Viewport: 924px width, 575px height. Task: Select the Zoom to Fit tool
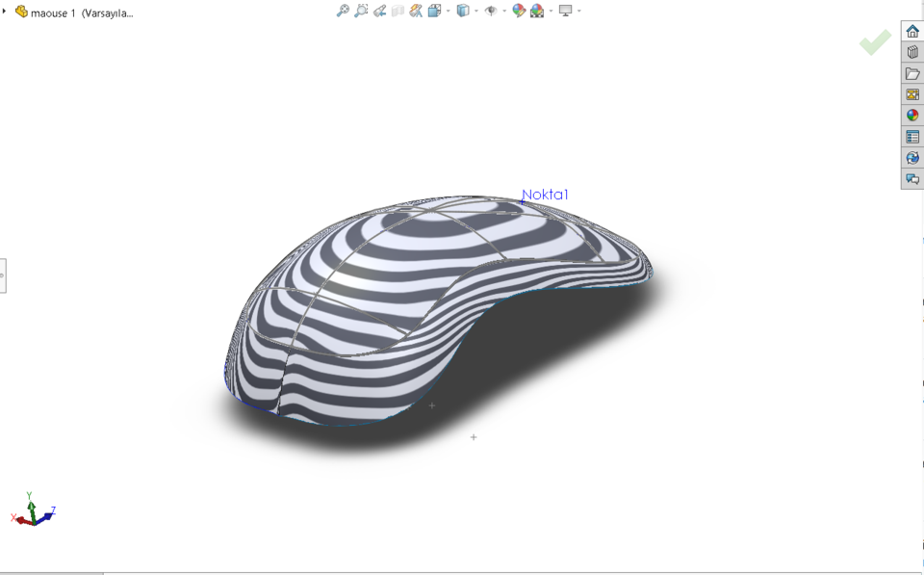point(342,11)
